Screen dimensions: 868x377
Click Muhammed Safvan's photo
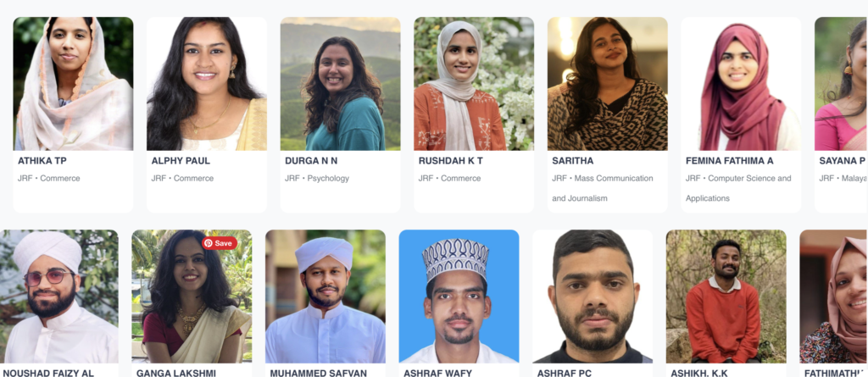coord(325,297)
